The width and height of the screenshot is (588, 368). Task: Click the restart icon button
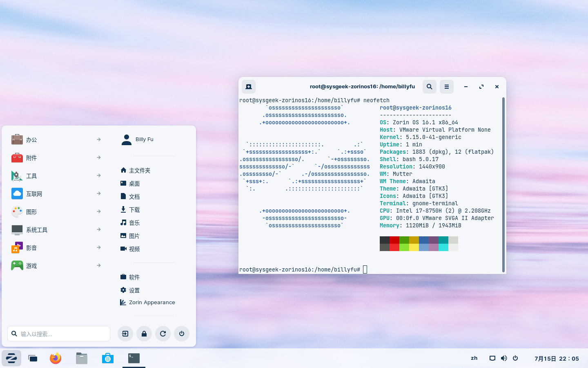(x=163, y=334)
